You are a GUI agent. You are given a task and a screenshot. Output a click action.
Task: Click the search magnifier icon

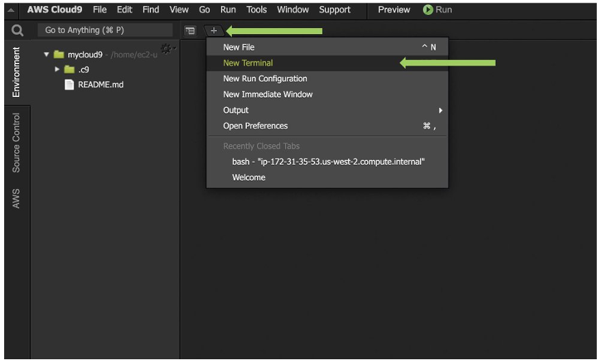pos(17,30)
